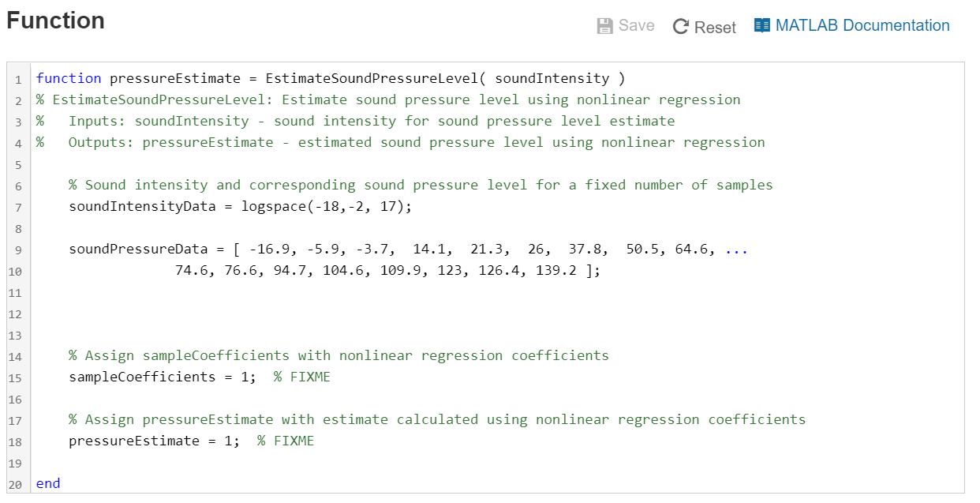Click the function keyword on line 1
The image size is (980, 503).
coord(69,78)
